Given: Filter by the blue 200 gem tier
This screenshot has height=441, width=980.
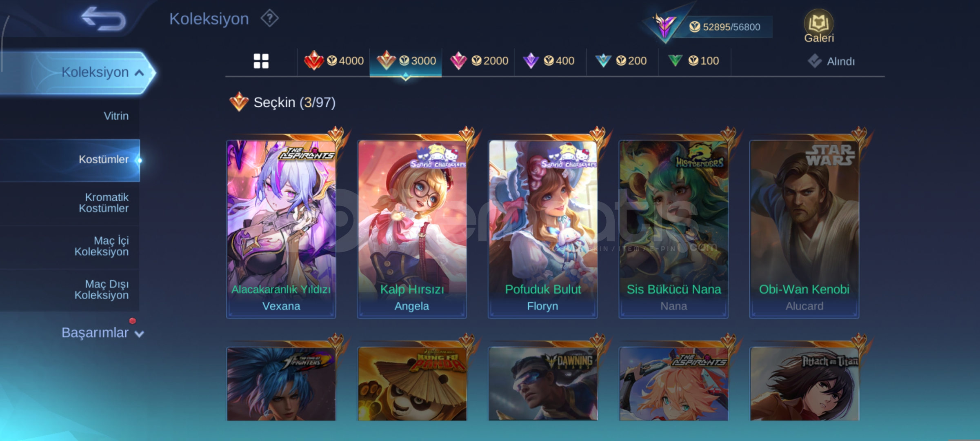Looking at the screenshot, I should coord(621,61).
